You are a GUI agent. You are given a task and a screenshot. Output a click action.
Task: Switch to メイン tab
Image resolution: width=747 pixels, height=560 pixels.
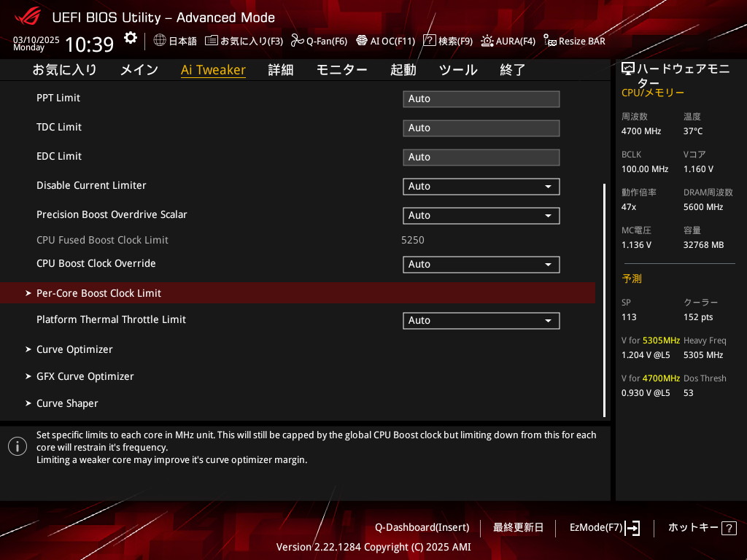139,70
